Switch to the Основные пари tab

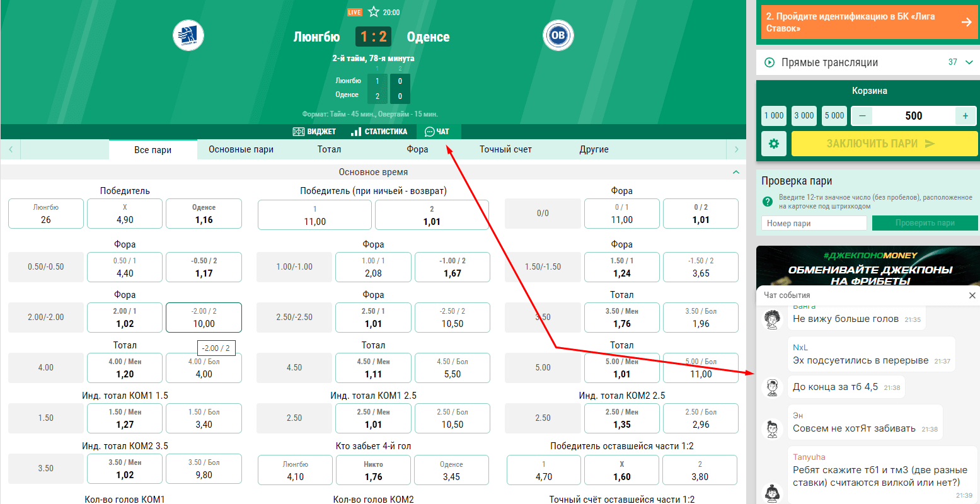241,149
